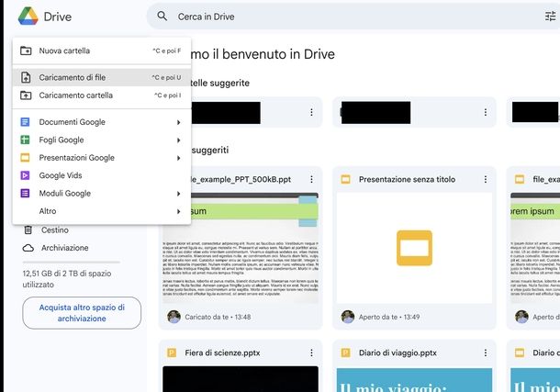The image size is (560, 392).
Task: Click the 'Diario di viaggio.pptx' file name
Action: point(398,353)
